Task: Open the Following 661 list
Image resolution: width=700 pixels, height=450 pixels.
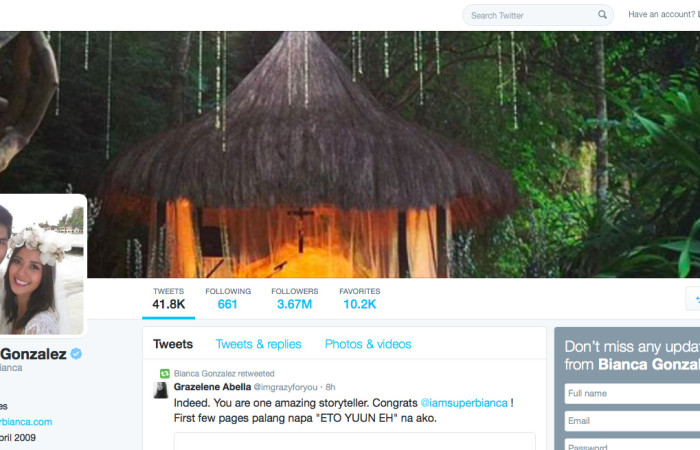Action: (228, 299)
